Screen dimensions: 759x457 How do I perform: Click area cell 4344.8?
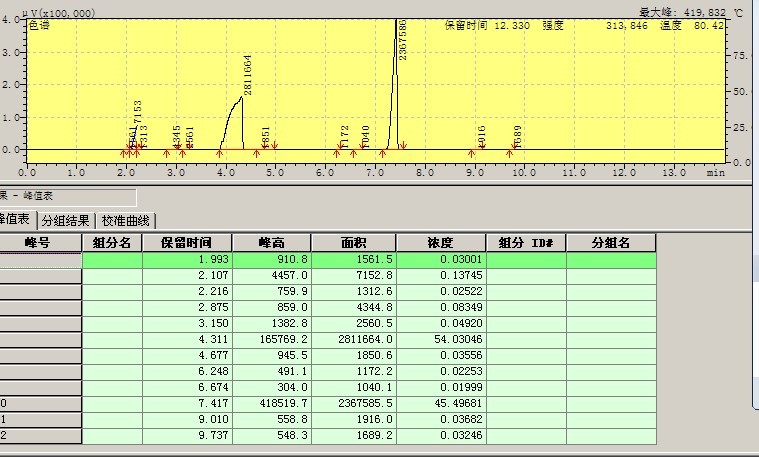[353, 307]
